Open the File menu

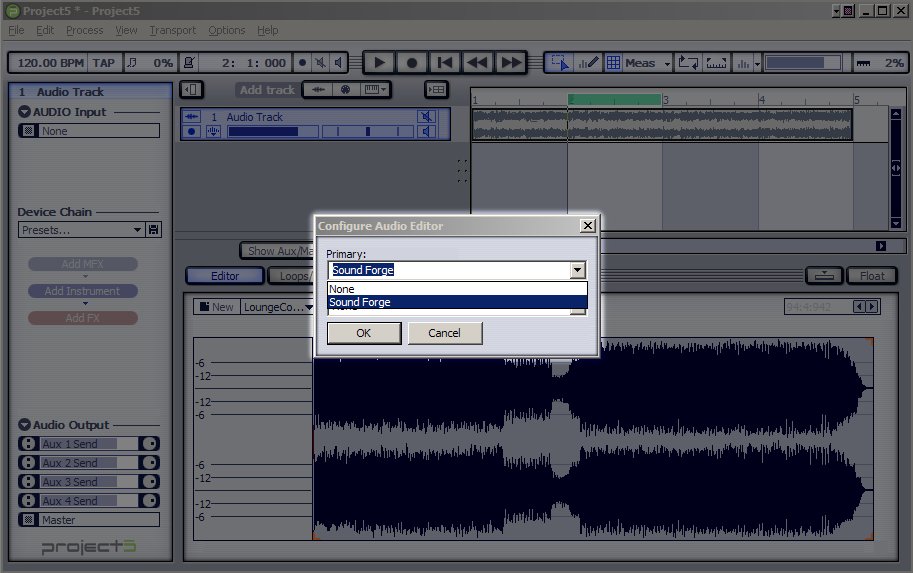[16, 30]
